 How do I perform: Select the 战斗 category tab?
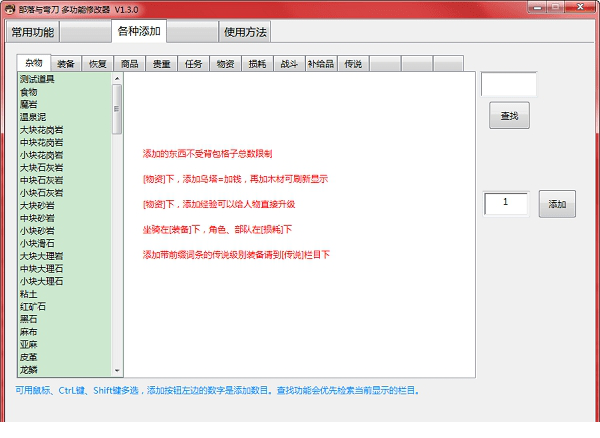(x=289, y=64)
